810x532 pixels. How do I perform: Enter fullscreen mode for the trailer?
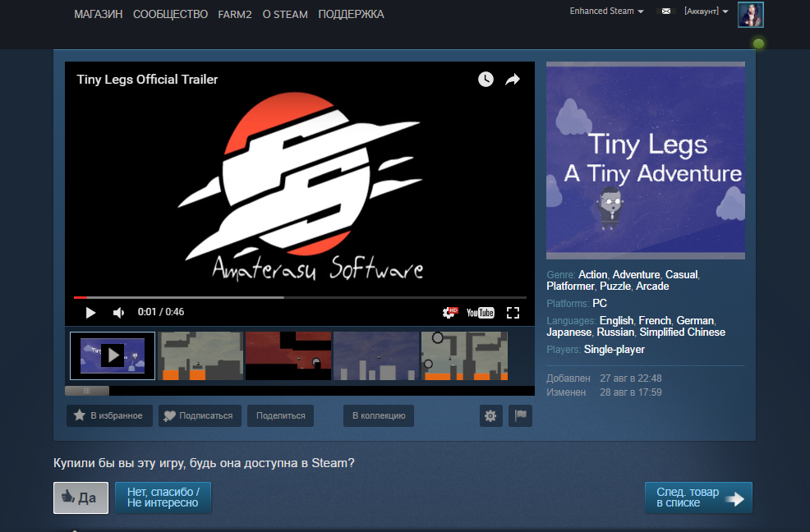click(513, 313)
